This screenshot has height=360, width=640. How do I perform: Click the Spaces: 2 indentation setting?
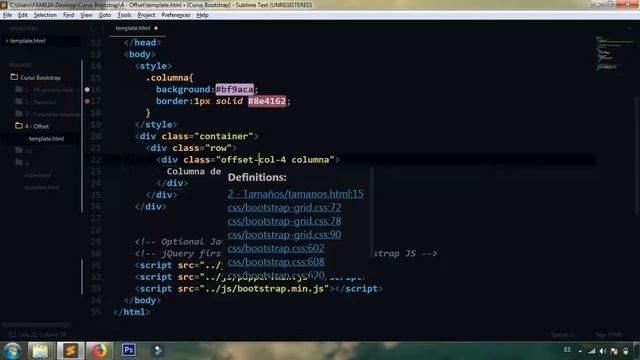point(562,335)
